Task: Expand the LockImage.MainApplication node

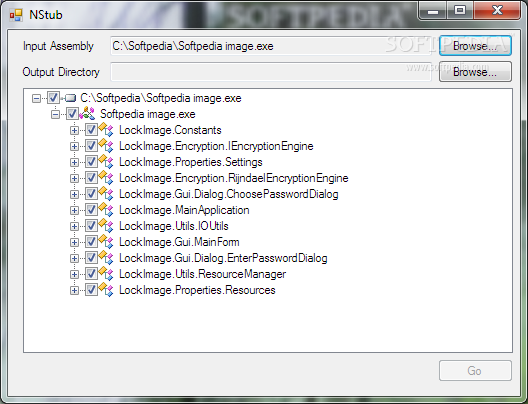Action: tap(74, 210)
